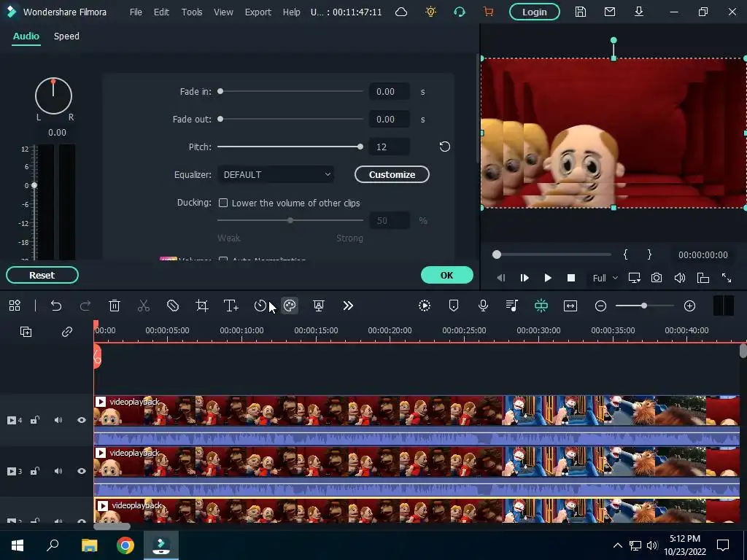Hide video track 4 with eye icon
The image size is (747, 560).
pyautogui.click(x=82, y=420)
